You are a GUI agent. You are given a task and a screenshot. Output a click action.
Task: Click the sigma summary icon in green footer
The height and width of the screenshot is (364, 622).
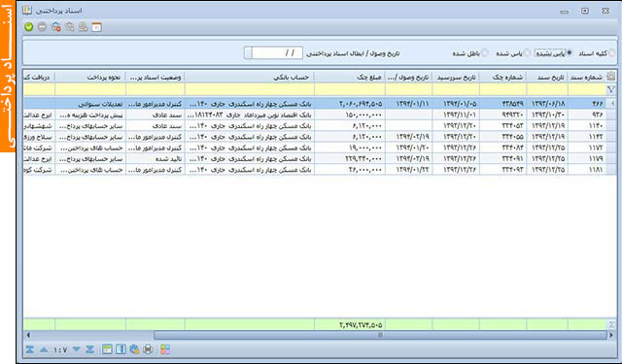[611, 325]
